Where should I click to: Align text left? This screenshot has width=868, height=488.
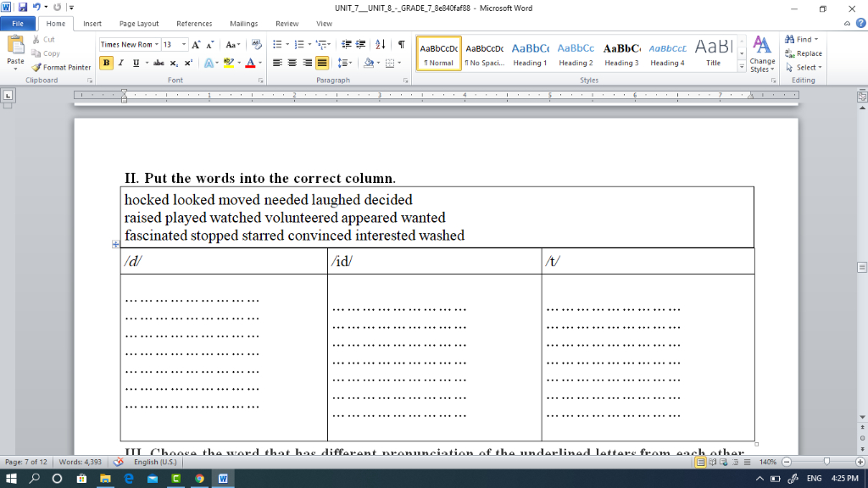(277, 63)
